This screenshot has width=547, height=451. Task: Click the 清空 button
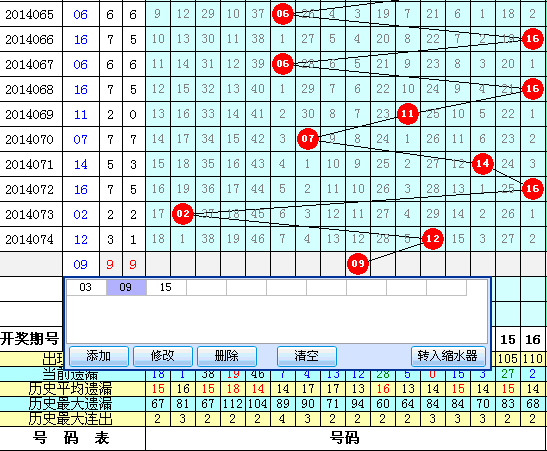point(307,356)
